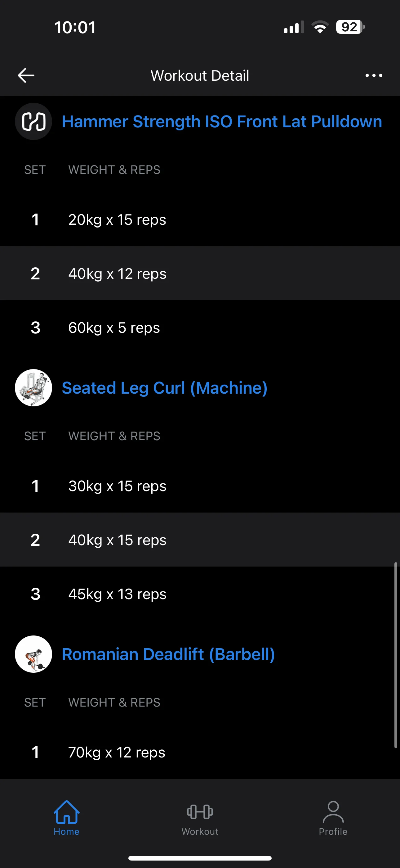The image size is (400, 868).
Task: Open Romanian Deadlift (Barbell) exercise link
Action: [x=168, y=654]
